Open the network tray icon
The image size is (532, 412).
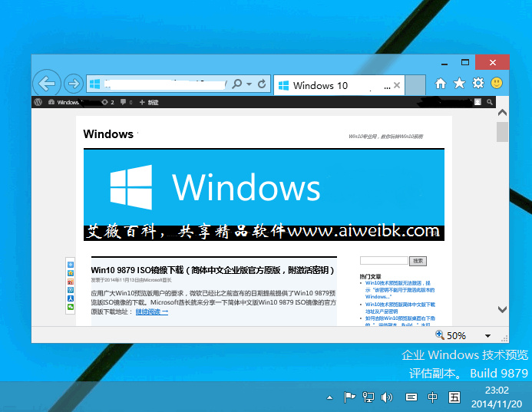coord(368,397)
